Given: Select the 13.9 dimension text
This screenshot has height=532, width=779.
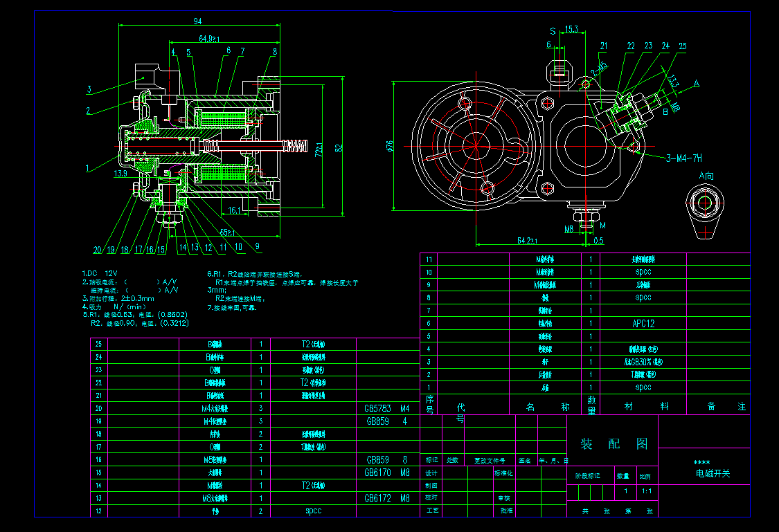Looking at the screenshot, I should (x=120, y=173).
